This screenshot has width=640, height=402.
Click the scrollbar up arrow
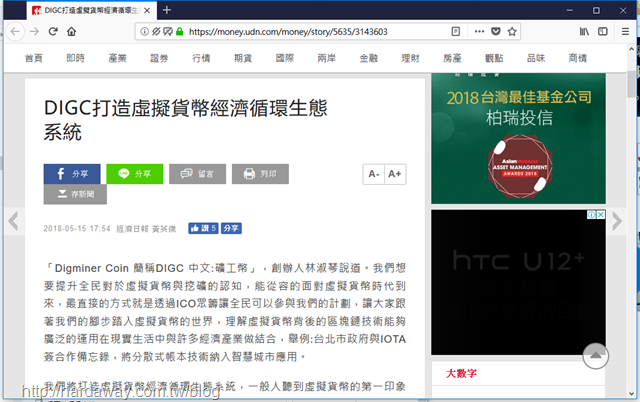click(631, 49)
